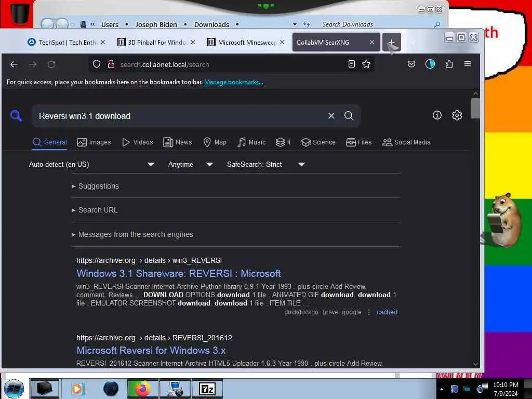532x399 pixels.
Task: Click the Explorer breadcrumb overflow chevrons
Action: click(92, 24)
